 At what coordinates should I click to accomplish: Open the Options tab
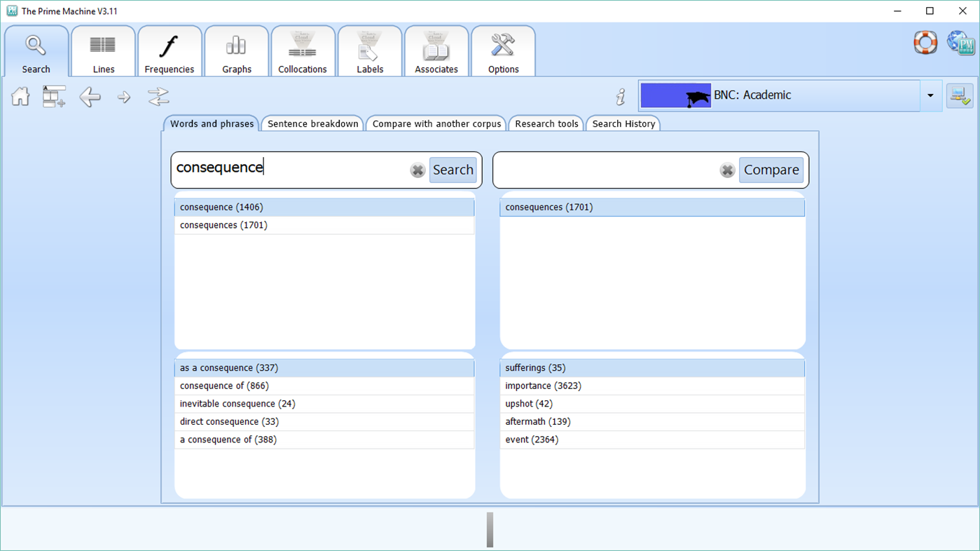click(504, 51)
